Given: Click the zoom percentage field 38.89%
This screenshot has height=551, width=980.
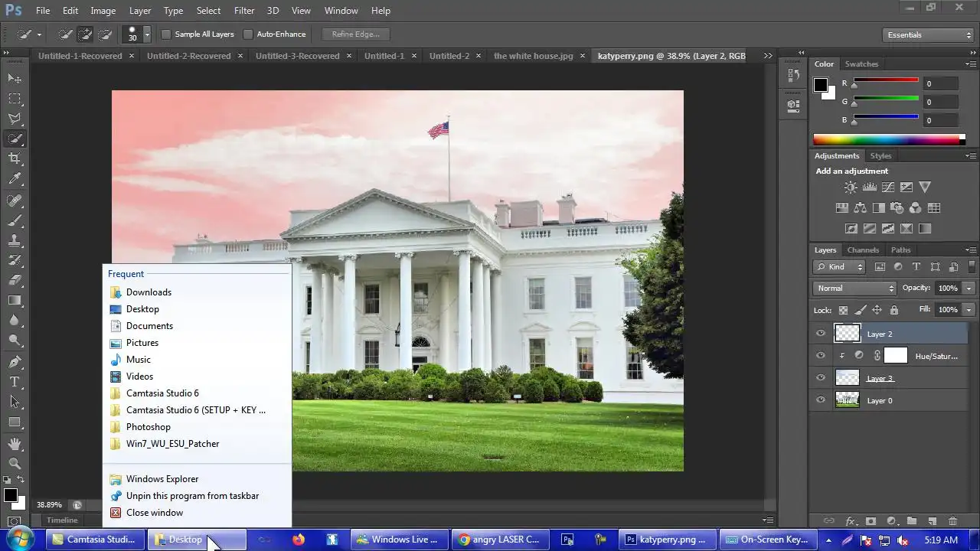Looking at the screenshot, I should [x=49, y=505].
